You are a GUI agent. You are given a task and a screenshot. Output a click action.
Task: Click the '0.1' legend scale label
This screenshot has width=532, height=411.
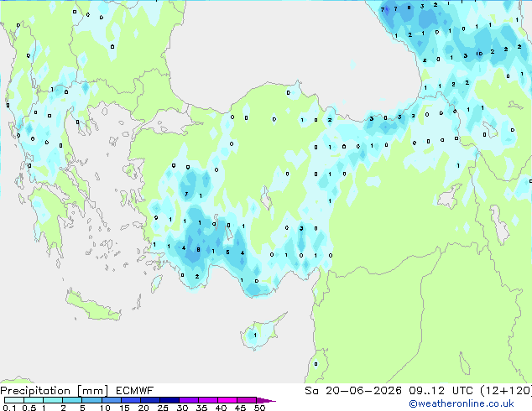point(9,408)
